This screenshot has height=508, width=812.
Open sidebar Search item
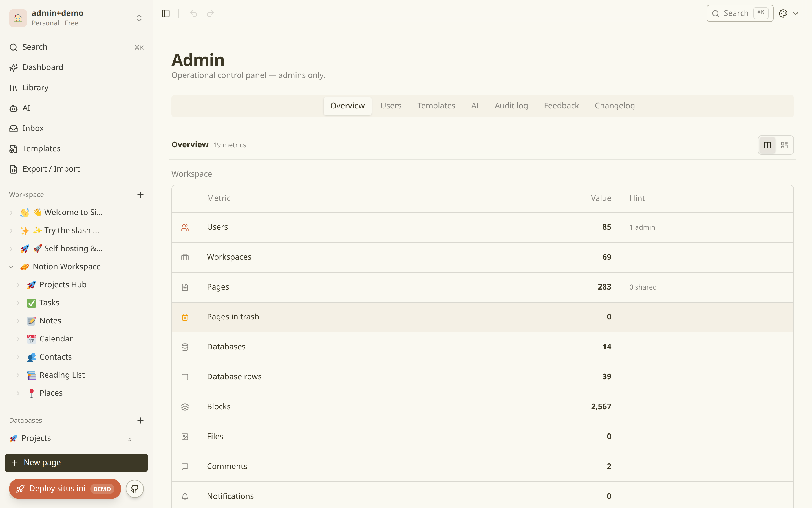76,47
